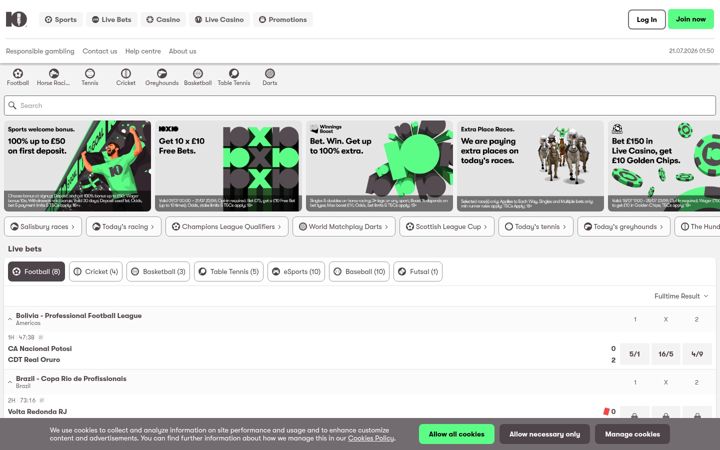Select 4/9 odds for CDT Real Oruro
720x450 pixels.
[697, 354]
